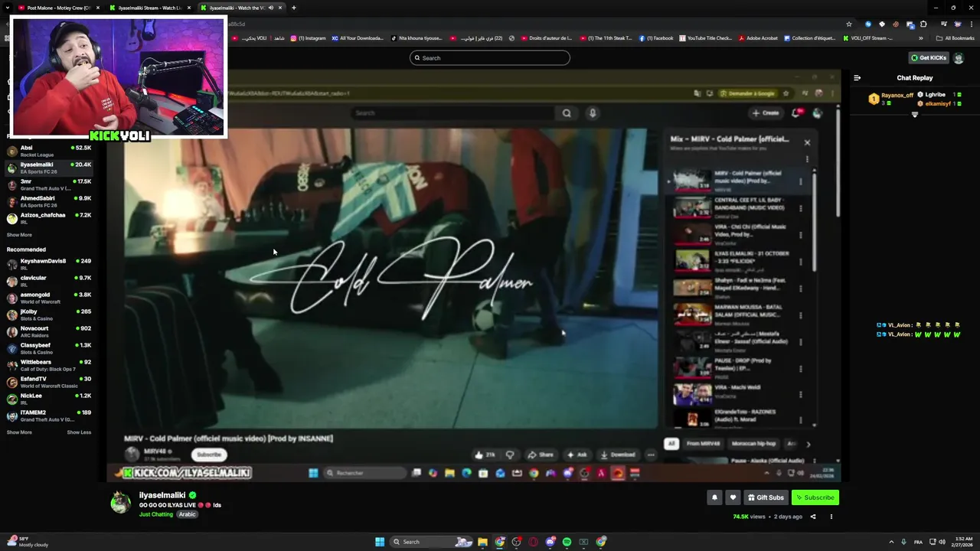980x551 pixels.
Task: Open Discord from taskbar
Action: click(x=550, y=542)
